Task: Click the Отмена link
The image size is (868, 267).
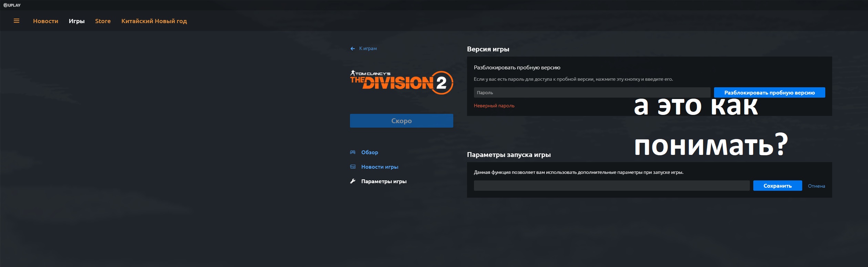Action: [816, 186]
